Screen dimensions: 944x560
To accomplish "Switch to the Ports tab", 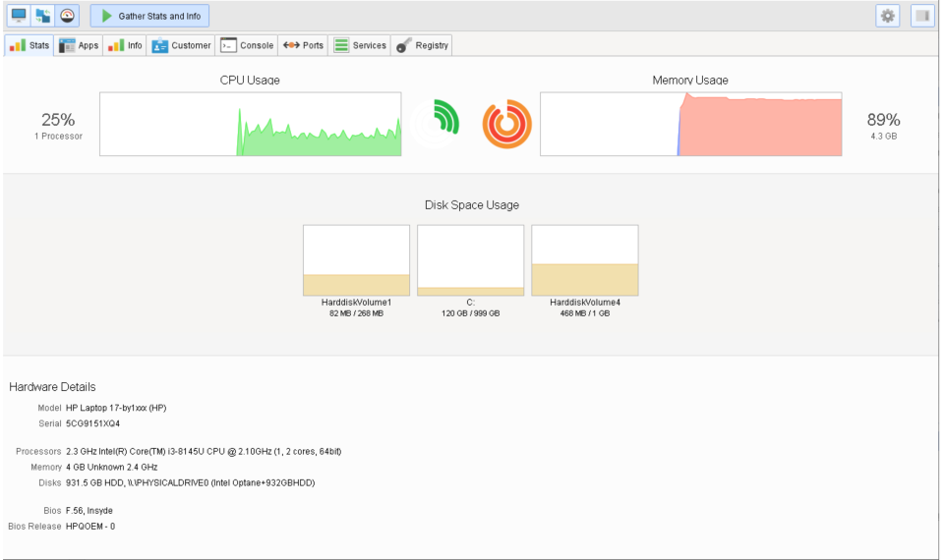I will [304, 45].
